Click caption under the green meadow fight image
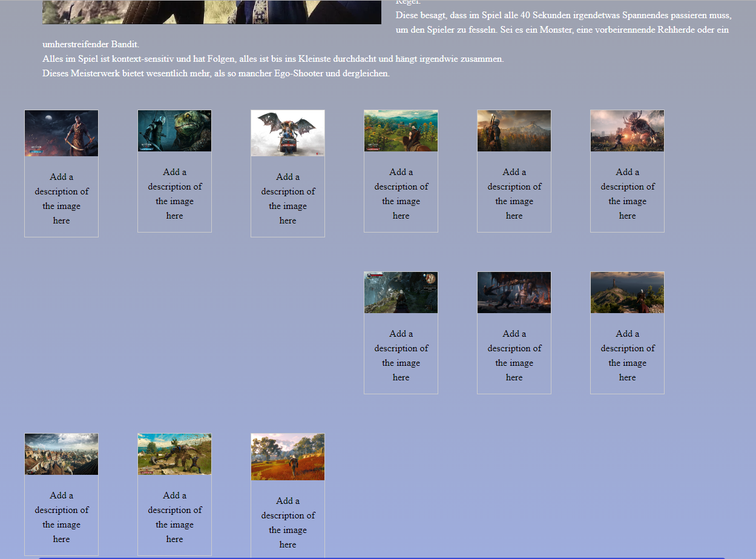The width and height of the screenshot is (756, 559). tap(174, 517)
